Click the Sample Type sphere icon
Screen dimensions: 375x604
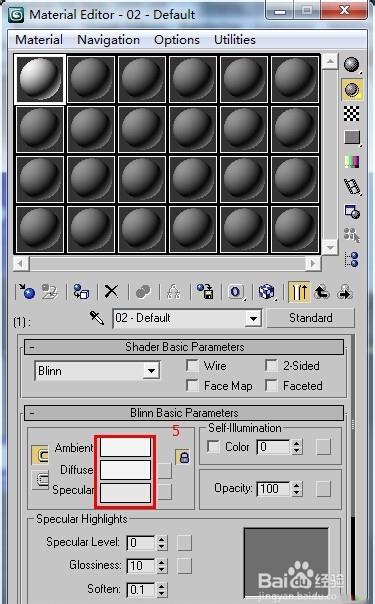(352, 64)
